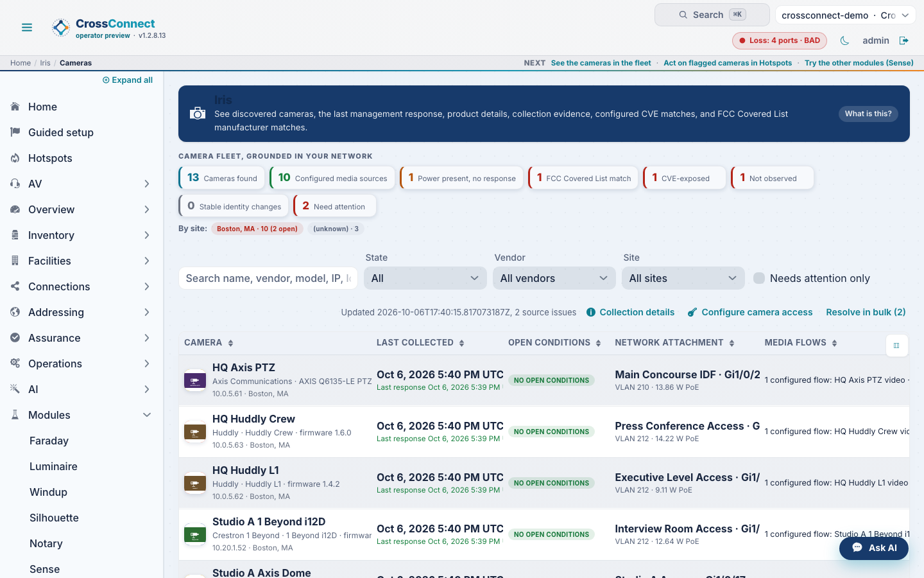Image resolution: width=924 pixels, height=578 pixels.
Task: Open the All vendors dropdown
Action: click(x=554, y=278)
